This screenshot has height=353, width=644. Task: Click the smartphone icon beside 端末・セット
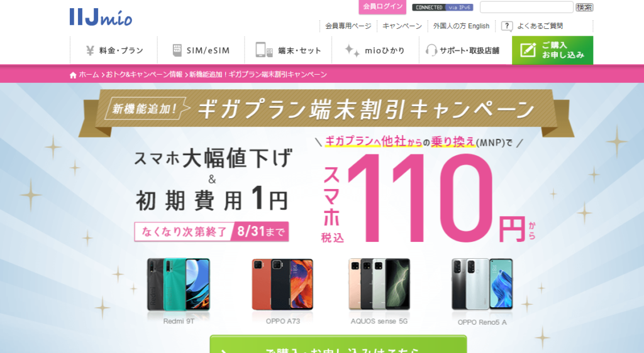point(264,50)
